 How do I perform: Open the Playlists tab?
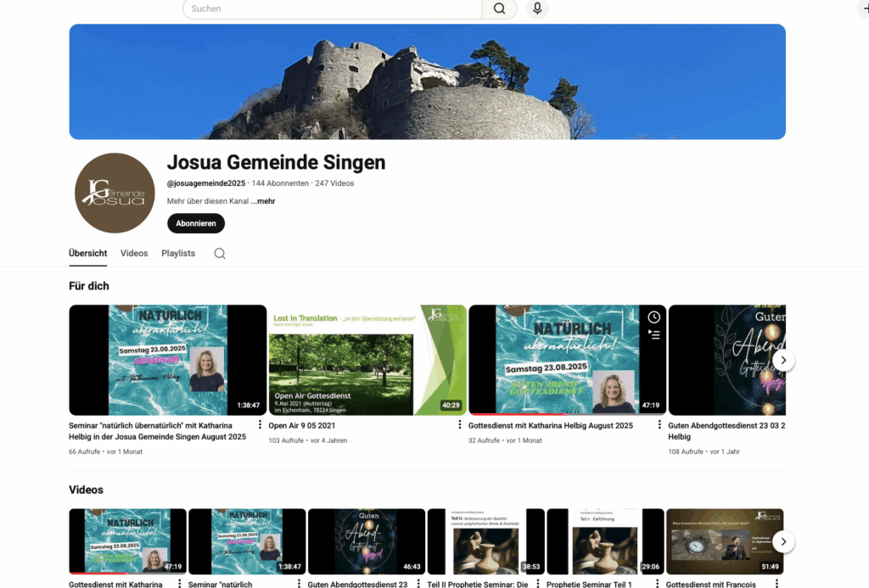pyautogui.click(x=178, y=254)
